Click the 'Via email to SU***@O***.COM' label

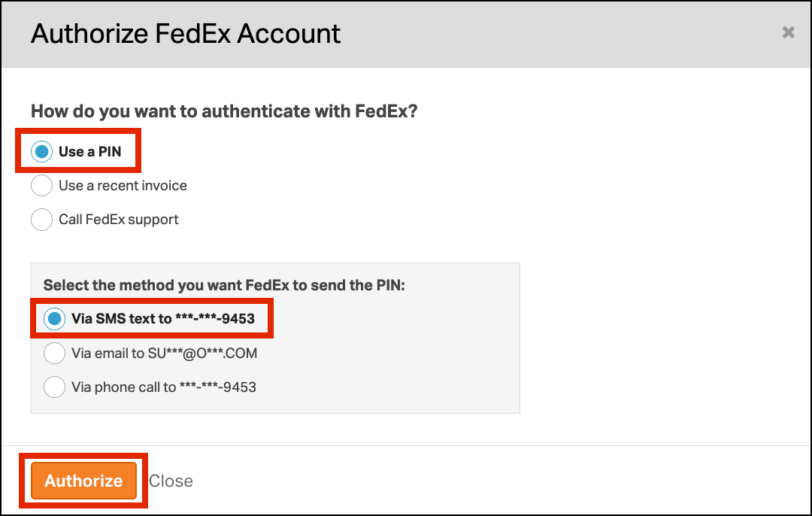pos(164,354)
